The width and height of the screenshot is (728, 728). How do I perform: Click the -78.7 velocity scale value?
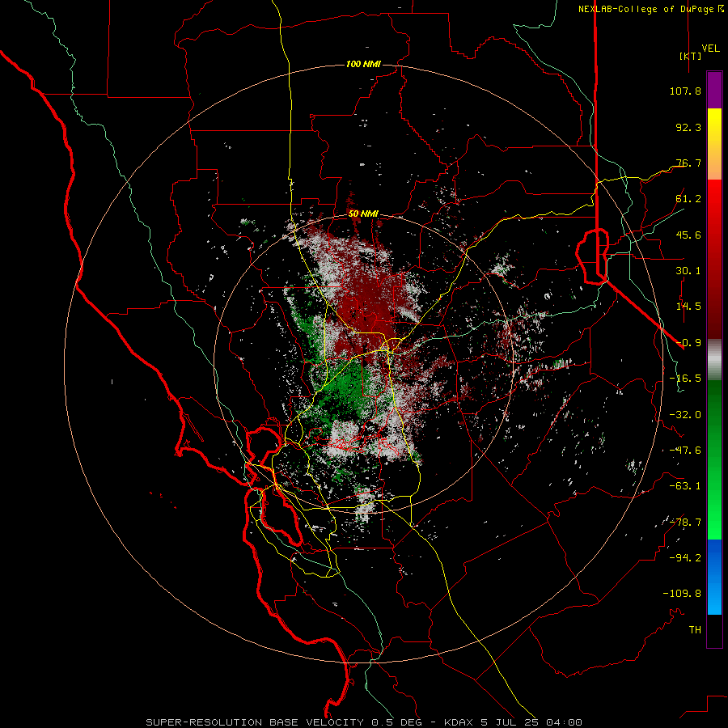[x=685, y=523]
